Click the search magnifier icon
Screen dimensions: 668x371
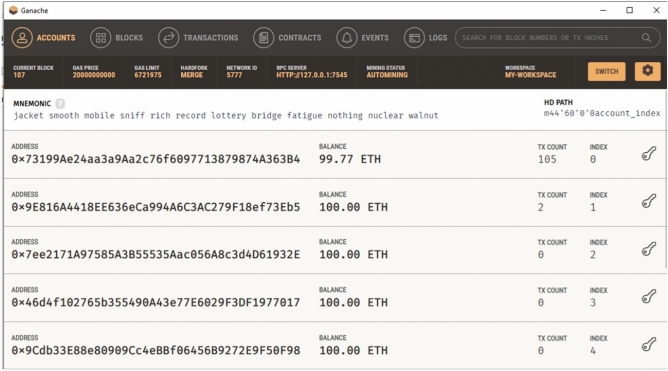646,37
